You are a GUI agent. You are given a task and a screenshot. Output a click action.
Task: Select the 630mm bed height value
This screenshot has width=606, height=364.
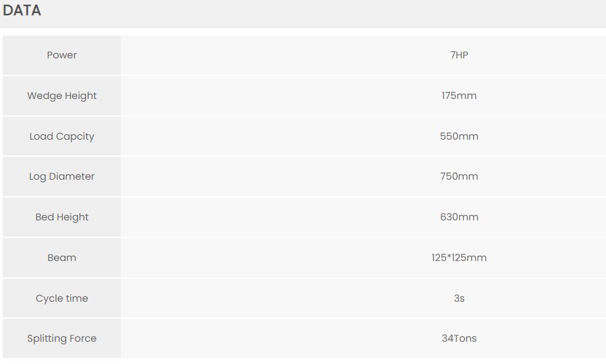pos(459,217)
